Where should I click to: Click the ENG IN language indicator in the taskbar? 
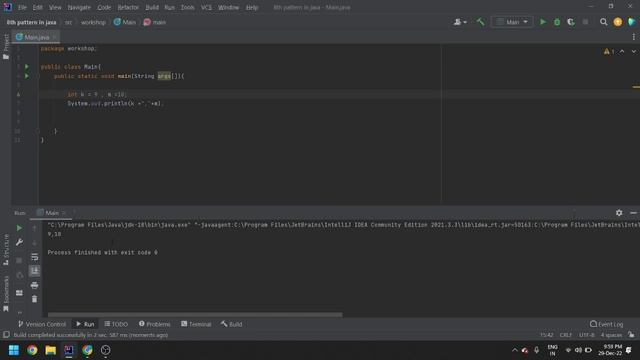point(553,350)
